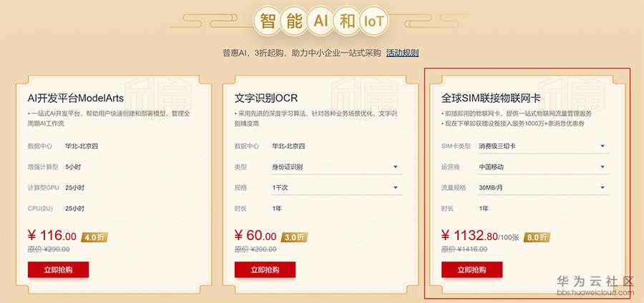Click the 4.0折 discount badge

click(94, 237)
